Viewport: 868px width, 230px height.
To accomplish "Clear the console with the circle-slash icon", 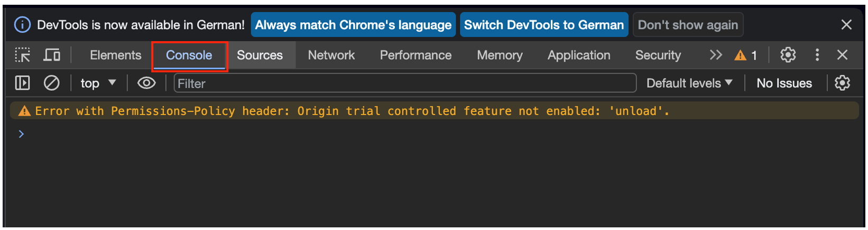I will [x=51, y=83].
